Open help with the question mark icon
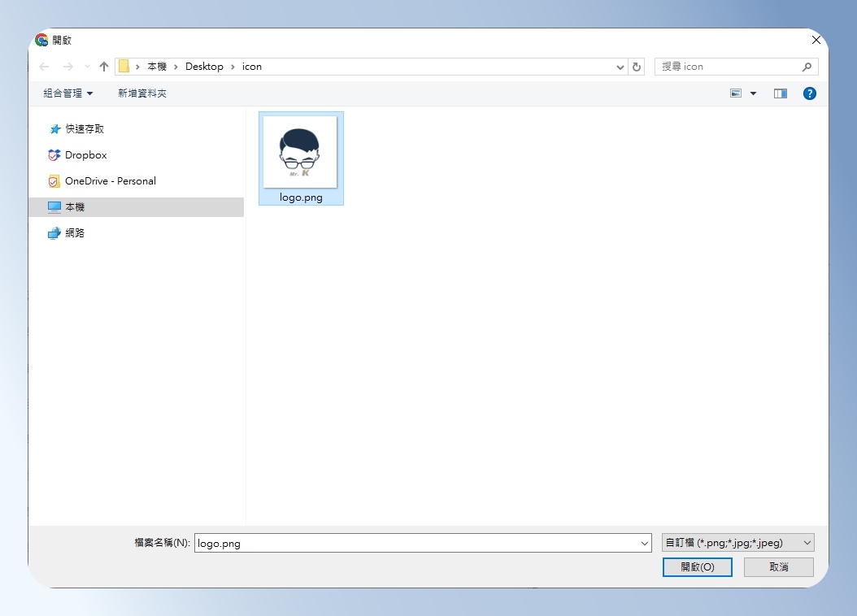The height and width of the screenshot is (616, 857). point(810,93)
